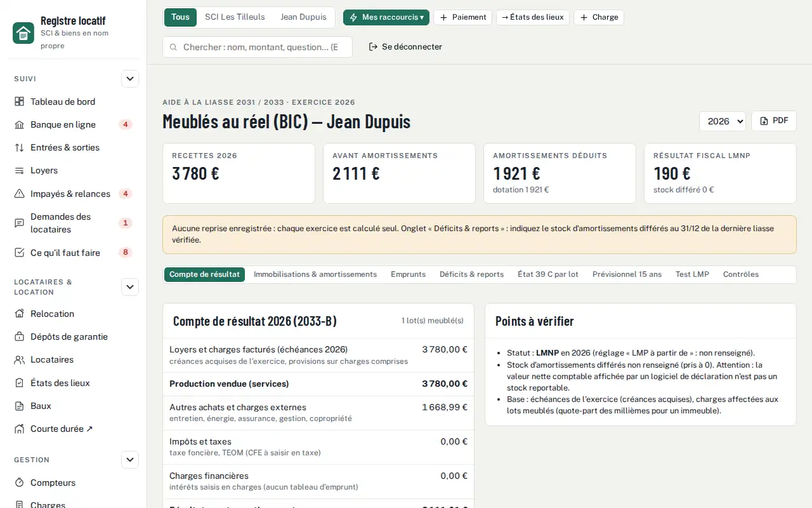
Task: Switch to the Test LMP tab
Action: pos(692,274)
